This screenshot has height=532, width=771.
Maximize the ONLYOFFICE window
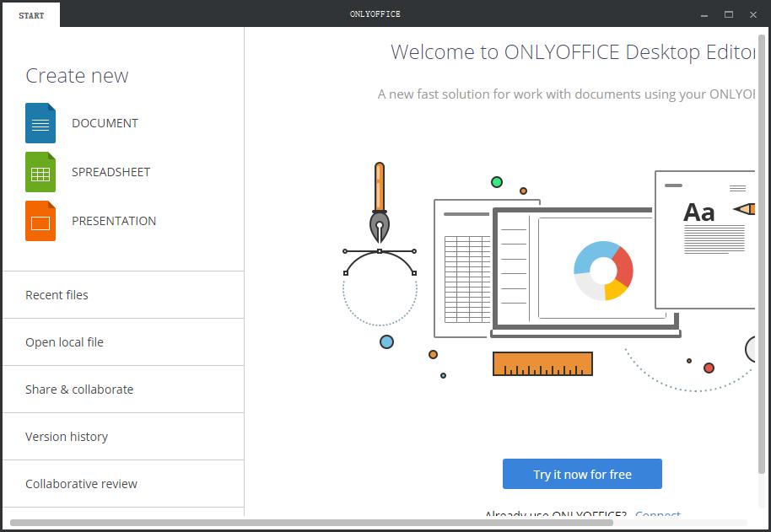[x=728, y=14]
